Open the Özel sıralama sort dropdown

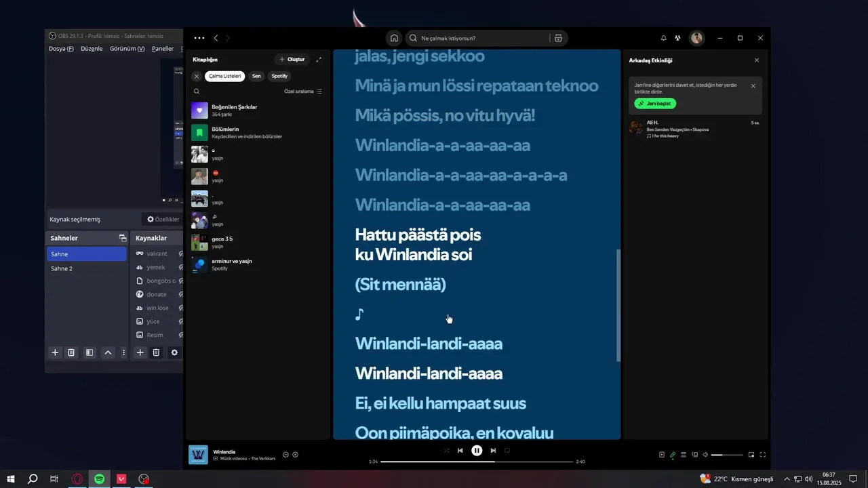(x=303, y=91)
